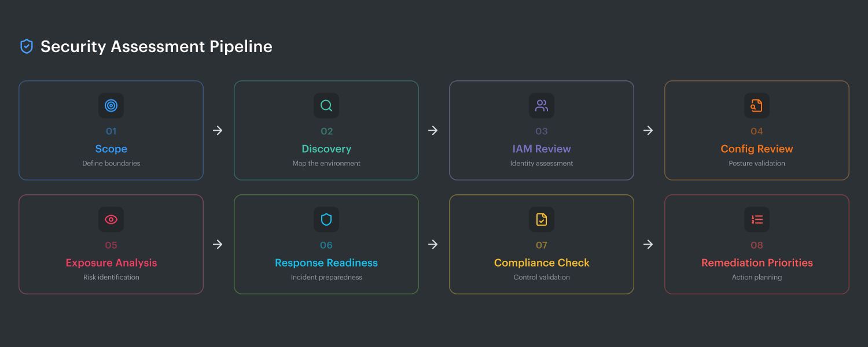Screen dimensions: 868x347
Task: Click the arrow between Scope and Discovery
Action: (x=217, y=131)
